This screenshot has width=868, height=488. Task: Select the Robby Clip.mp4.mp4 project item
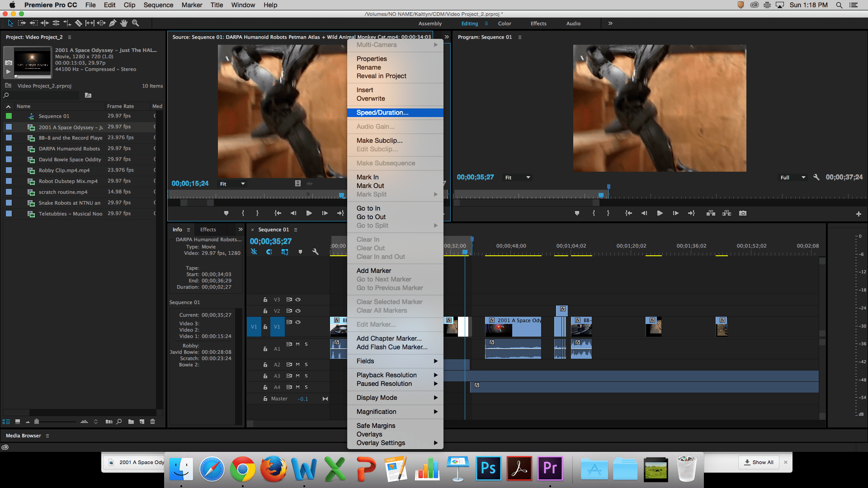coord(64,170)
